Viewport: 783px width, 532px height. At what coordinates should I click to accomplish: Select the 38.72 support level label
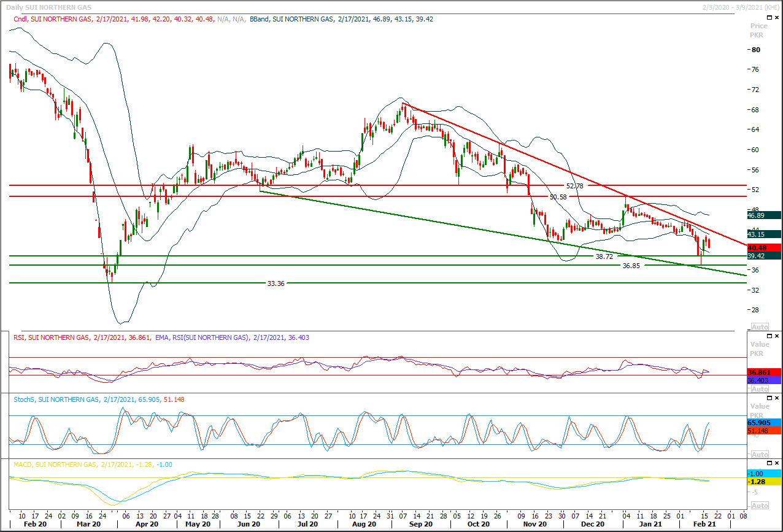[604, 256]
